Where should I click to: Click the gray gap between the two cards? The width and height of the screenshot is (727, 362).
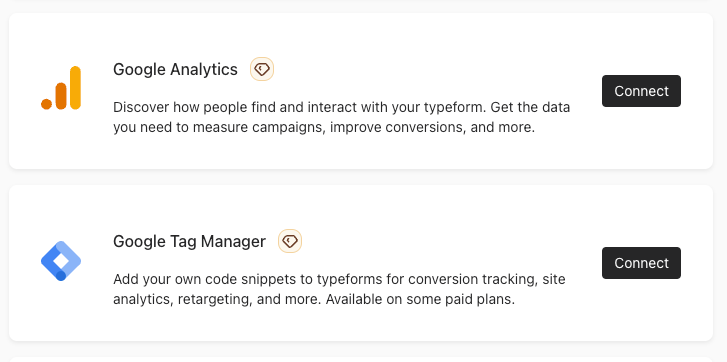click(x=361, y=177)
